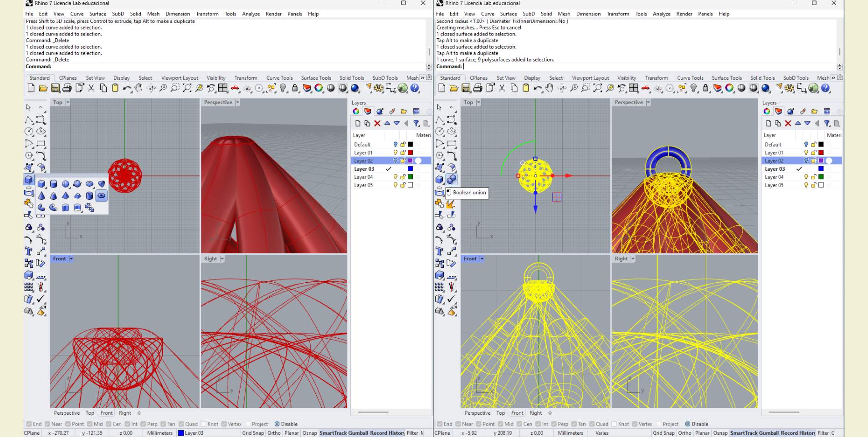Click the Lock padlock icon in left toolbar
Image resolution: width=868 pixels, height=437 pixels.
295,88
